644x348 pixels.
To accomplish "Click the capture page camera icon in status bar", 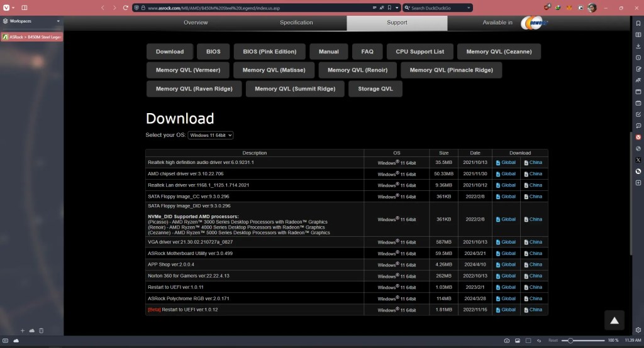I will pyautogui.click(x=507, y=340).
